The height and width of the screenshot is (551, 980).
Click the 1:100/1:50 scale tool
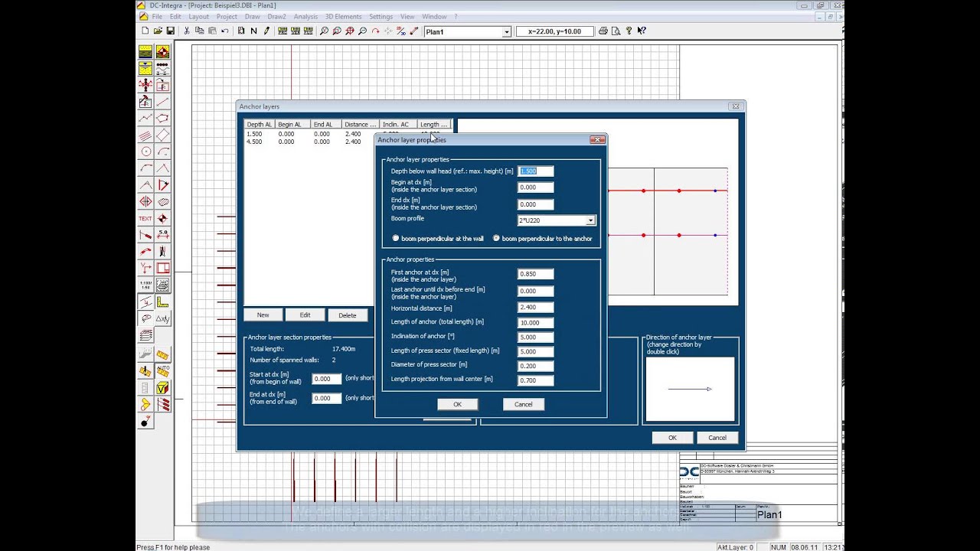click(145, 285)
